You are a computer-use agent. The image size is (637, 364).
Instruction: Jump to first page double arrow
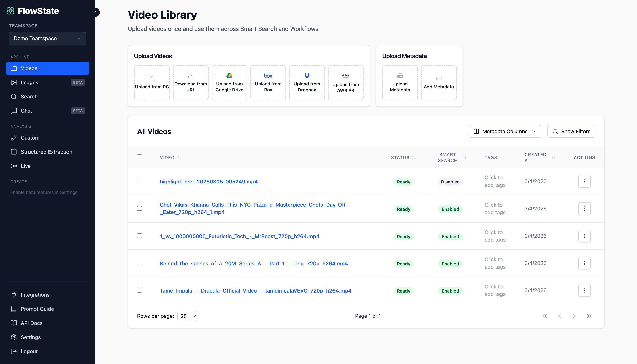(545, 316)
